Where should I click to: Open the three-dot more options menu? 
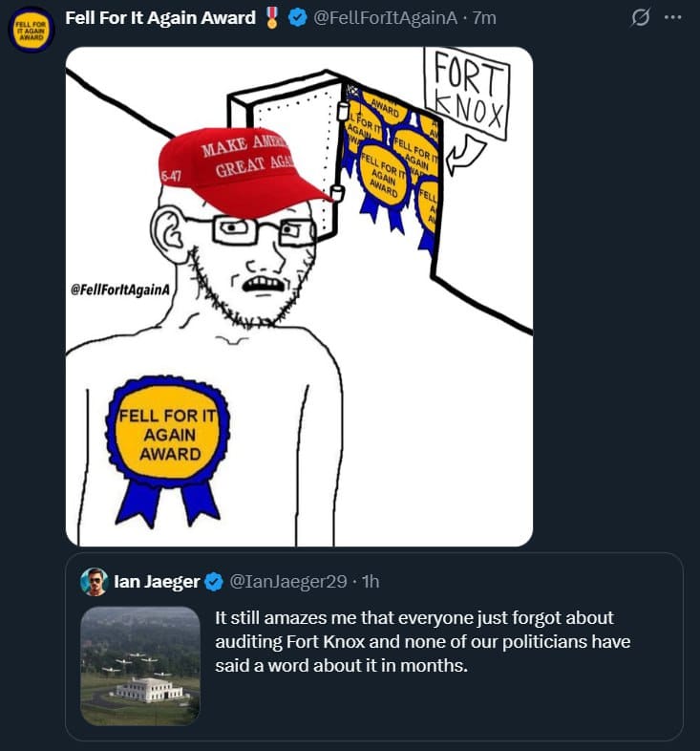click(673, 18)
